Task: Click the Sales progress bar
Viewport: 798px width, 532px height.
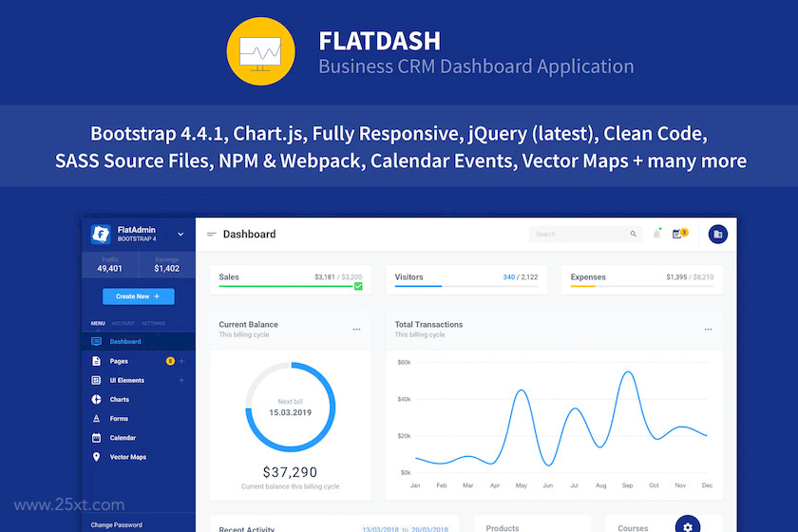Action: pyautogui.click(x=287, y=286)
